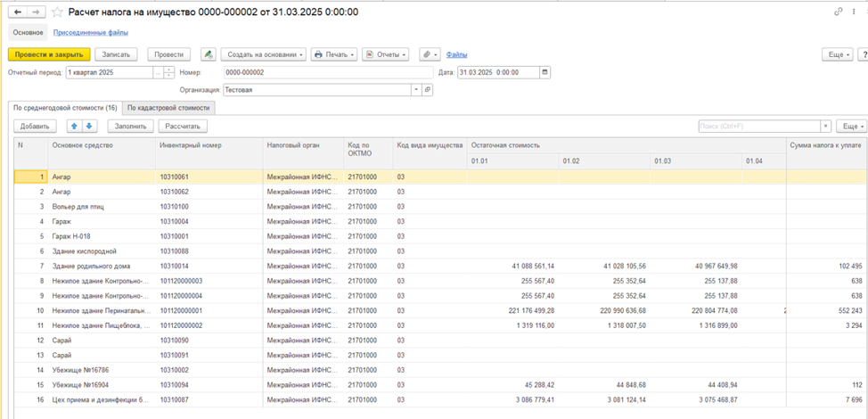
Task: Select the Гараж Н-018 row
Action: [x=440, y=236]
